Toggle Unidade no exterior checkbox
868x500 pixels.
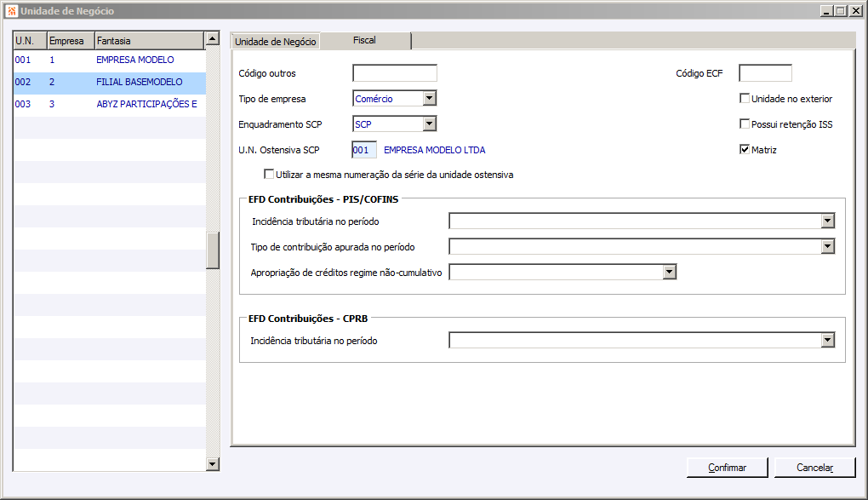745,98
